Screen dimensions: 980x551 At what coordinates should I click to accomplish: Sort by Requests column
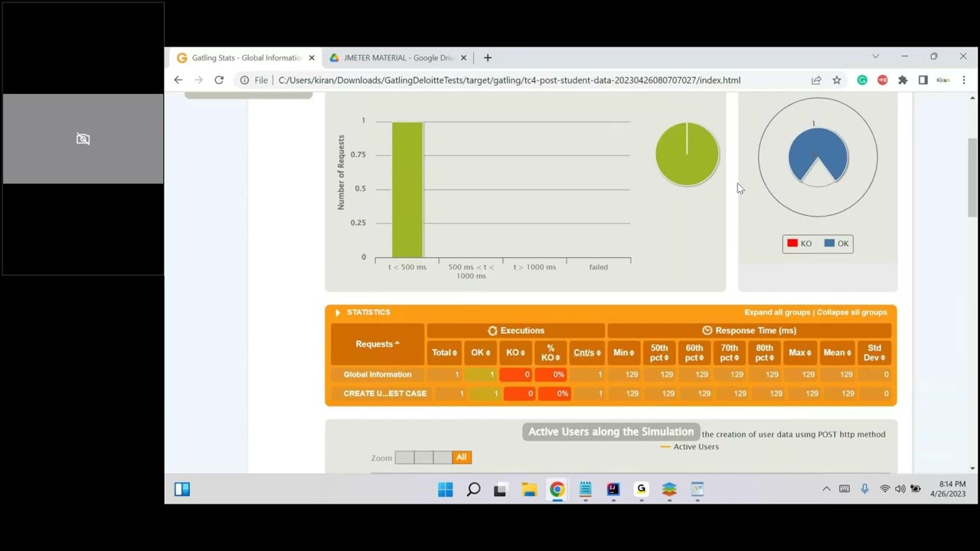pos(377,344)
